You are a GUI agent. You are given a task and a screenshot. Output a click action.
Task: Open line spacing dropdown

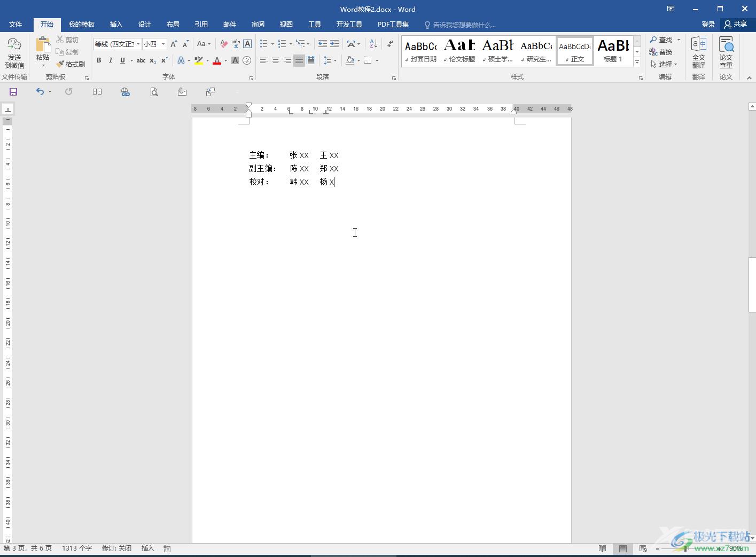330,60
